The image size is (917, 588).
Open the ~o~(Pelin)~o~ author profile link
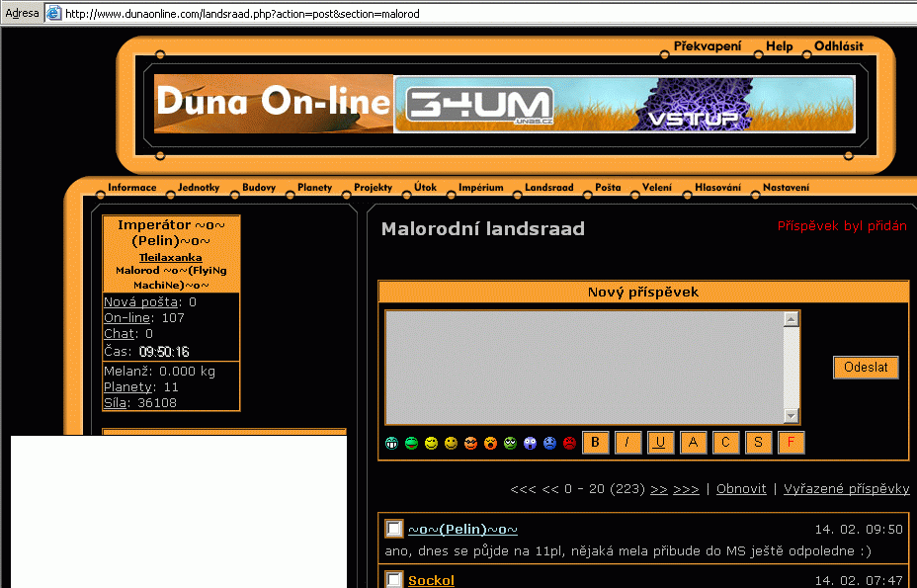(462, 530)
